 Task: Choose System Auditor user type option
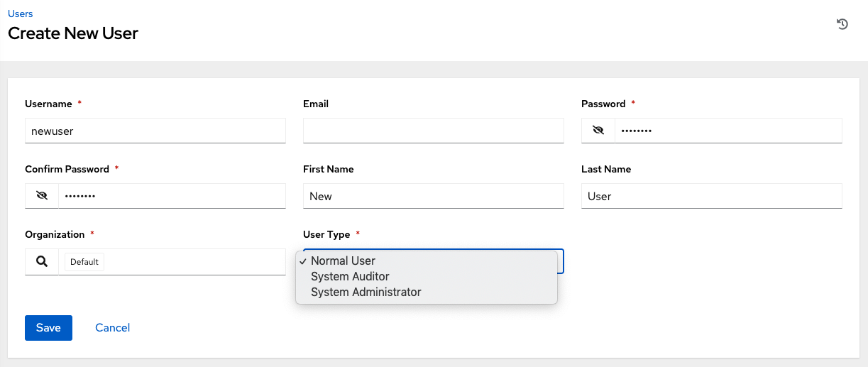click(350, 276)
